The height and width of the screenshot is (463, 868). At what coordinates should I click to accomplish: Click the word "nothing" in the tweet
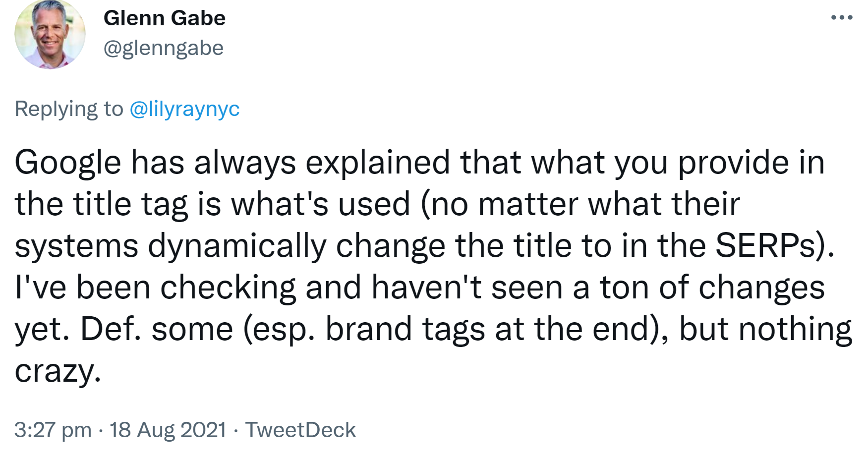pos(795,329)
